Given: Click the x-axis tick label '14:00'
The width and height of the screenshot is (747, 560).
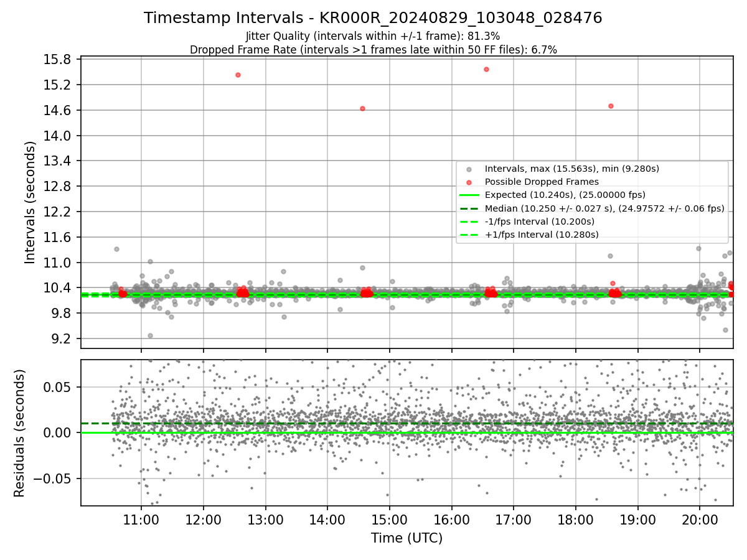Looking at the screenshot, I should (x=327, y=520).
